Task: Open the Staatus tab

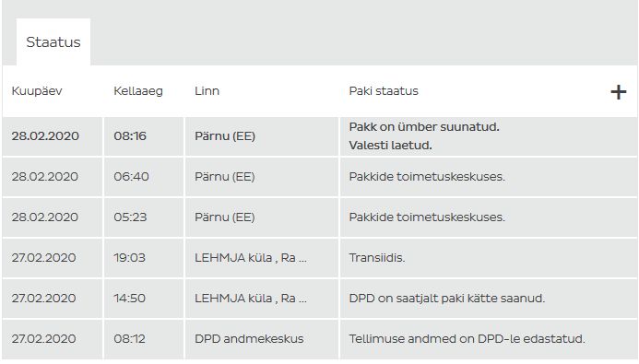Action: tap(53, 42)
